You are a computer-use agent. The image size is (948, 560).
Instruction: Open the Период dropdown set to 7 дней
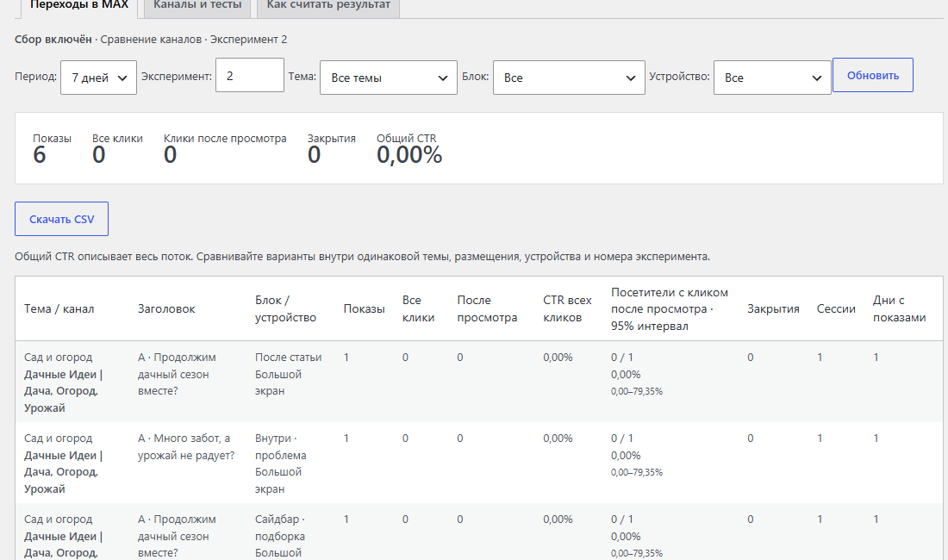(x=98, y=78)
